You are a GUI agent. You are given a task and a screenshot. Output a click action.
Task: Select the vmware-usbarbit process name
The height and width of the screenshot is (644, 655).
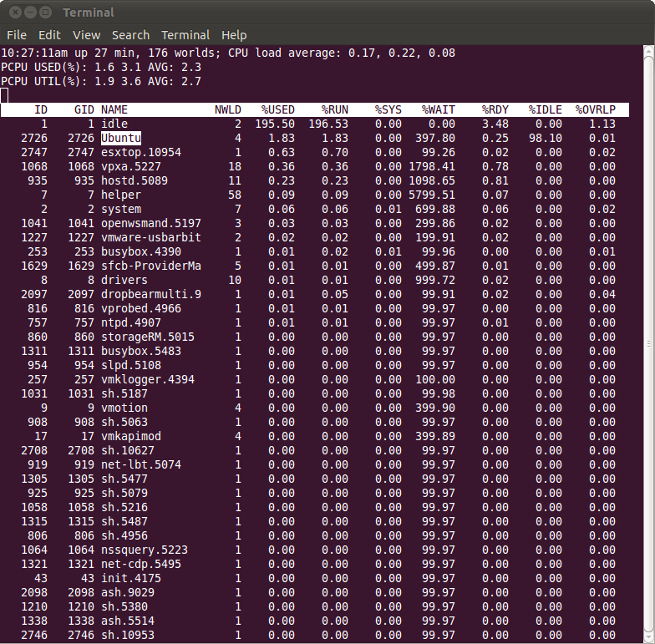[151, 237]
